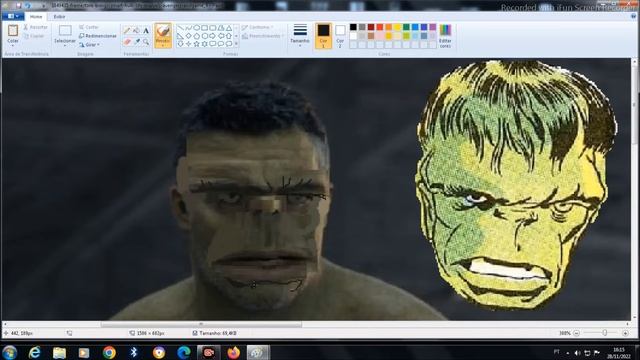Choose the curve shape in Formas
The image size is (640, 360).
click(188, 28)
